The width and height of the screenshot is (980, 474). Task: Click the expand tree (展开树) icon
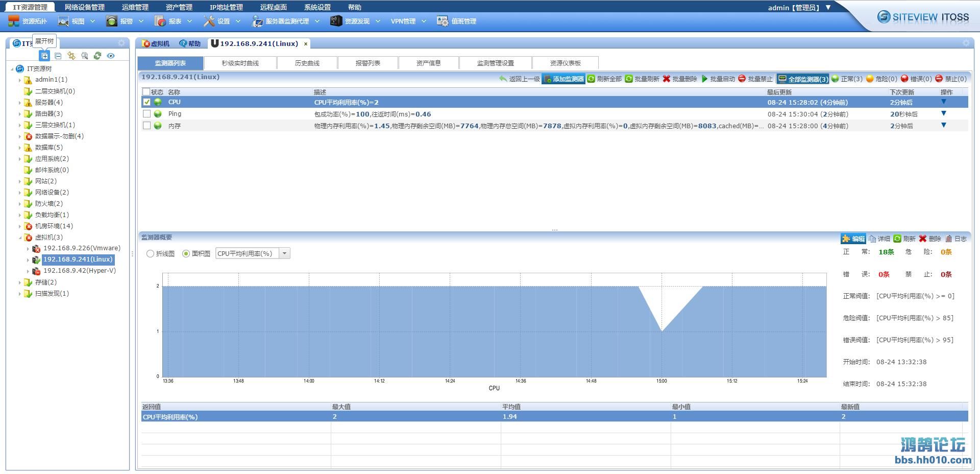click(45, 56)
